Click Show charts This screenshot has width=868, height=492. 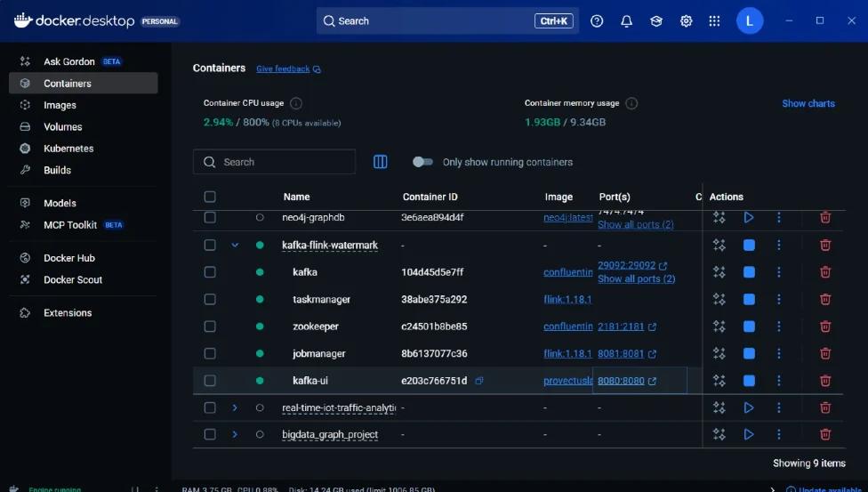tap(808, 103)
